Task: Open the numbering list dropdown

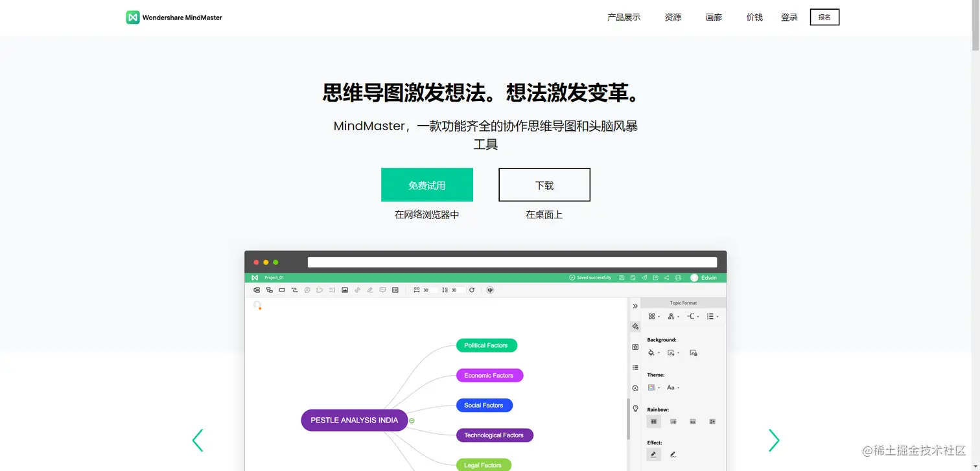Action: coord(712,316)
